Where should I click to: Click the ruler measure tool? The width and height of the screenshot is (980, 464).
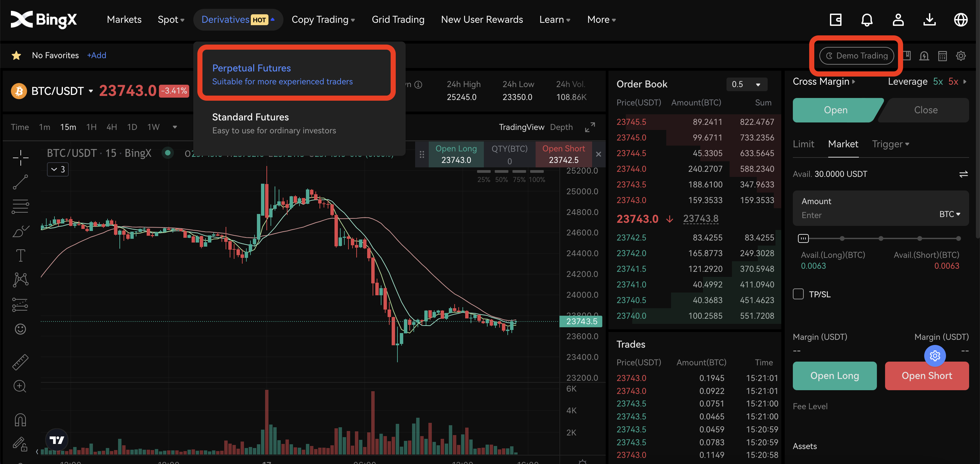(20, 362)
